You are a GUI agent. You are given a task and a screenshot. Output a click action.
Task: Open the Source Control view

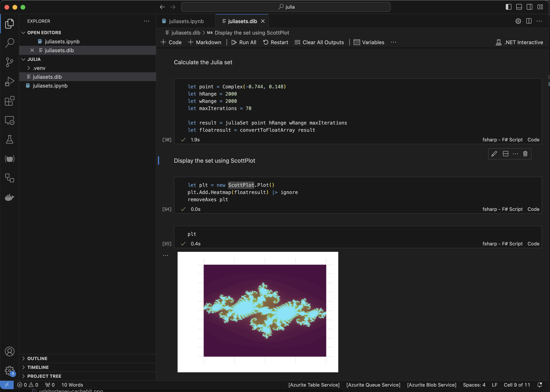point(9,62)
